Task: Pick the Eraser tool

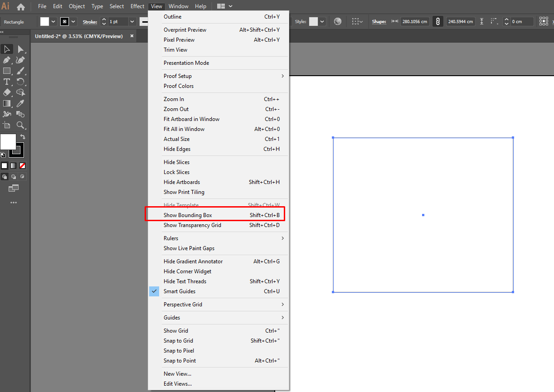Action: (6, 92)
